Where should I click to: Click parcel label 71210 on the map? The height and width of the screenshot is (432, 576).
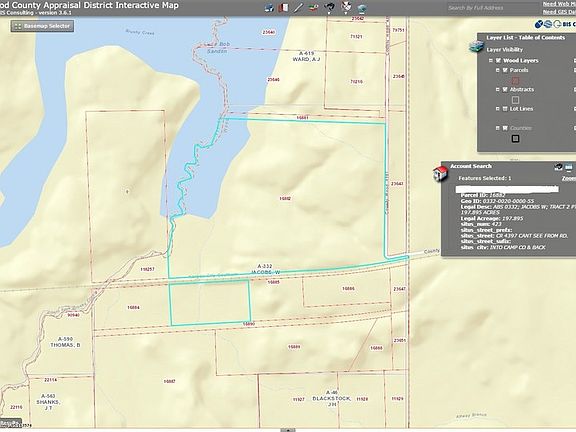356,82
